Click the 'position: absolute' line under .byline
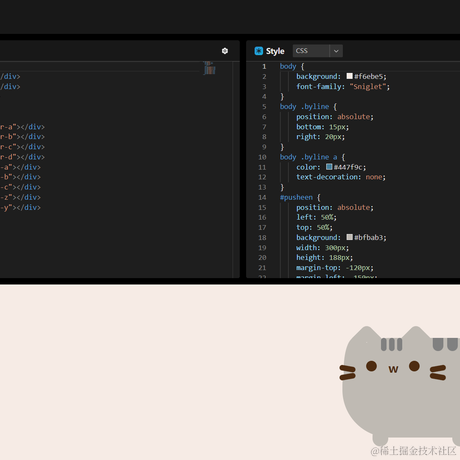 [x=335, y=117]
